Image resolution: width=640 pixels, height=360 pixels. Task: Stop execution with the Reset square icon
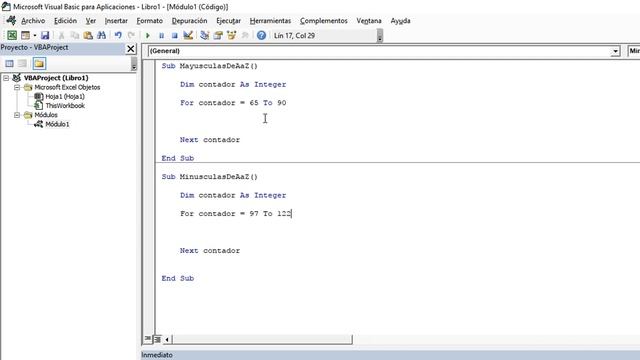coord(174,36)
